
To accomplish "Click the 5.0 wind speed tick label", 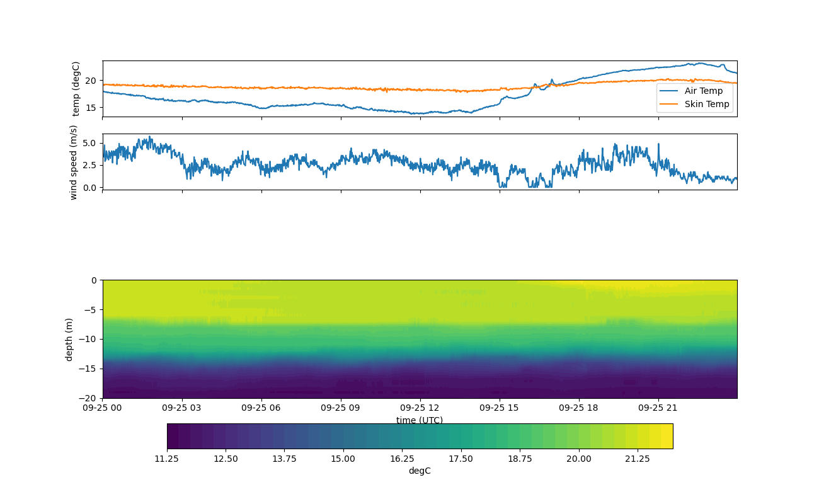I will tap(89, 143).
